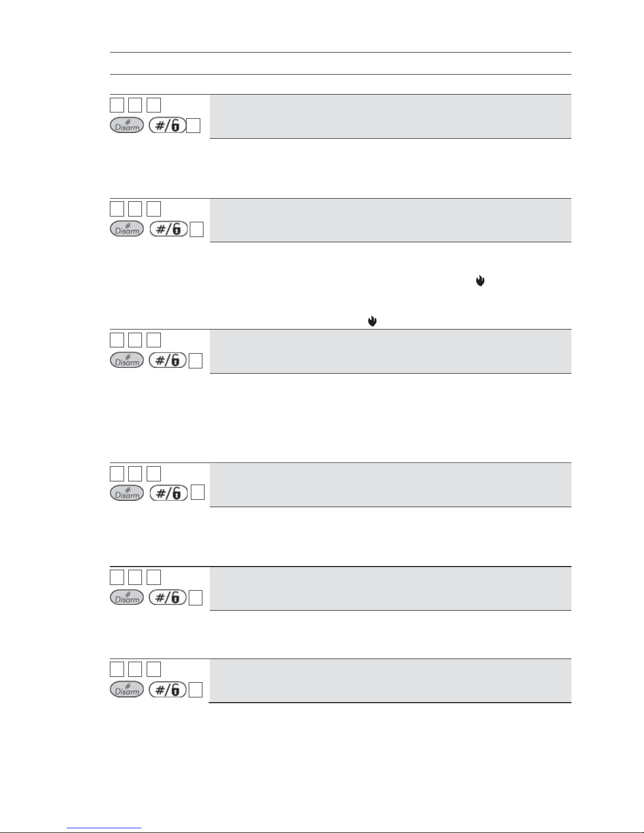The width and height of the screenshot is (644, 833).
Task: Click the Disarm key in the first row
Action: click(127, 126)
